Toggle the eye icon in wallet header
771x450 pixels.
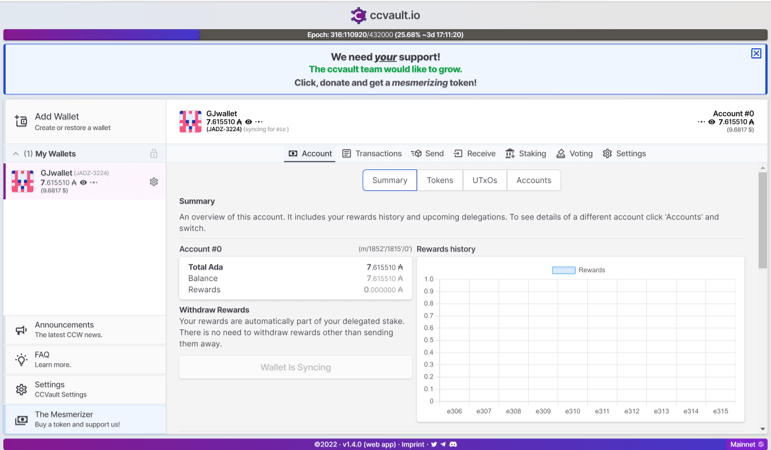249,122
